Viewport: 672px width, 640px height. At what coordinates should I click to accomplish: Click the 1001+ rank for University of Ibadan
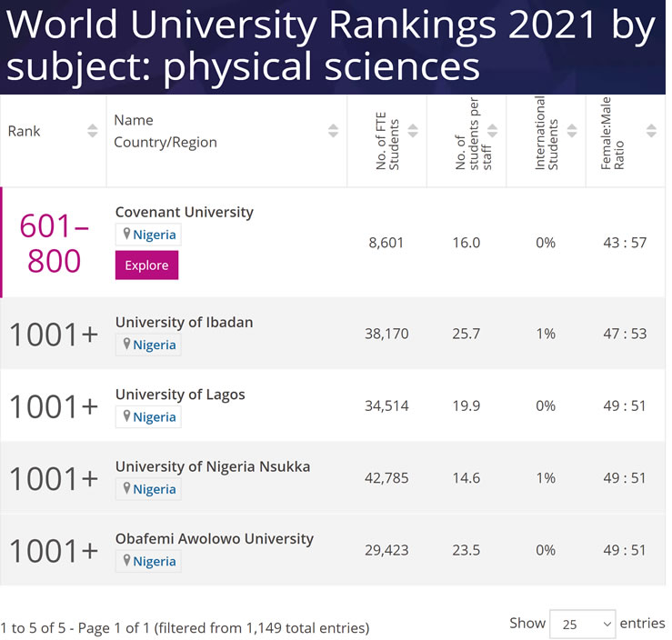click(x=54, y=335)
